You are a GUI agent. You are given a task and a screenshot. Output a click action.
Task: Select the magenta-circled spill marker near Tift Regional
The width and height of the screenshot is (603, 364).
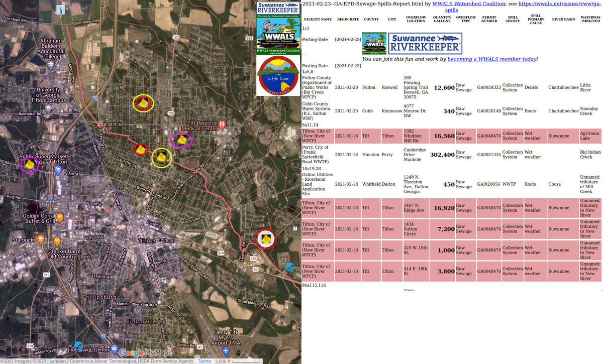(x=181, y=141)
